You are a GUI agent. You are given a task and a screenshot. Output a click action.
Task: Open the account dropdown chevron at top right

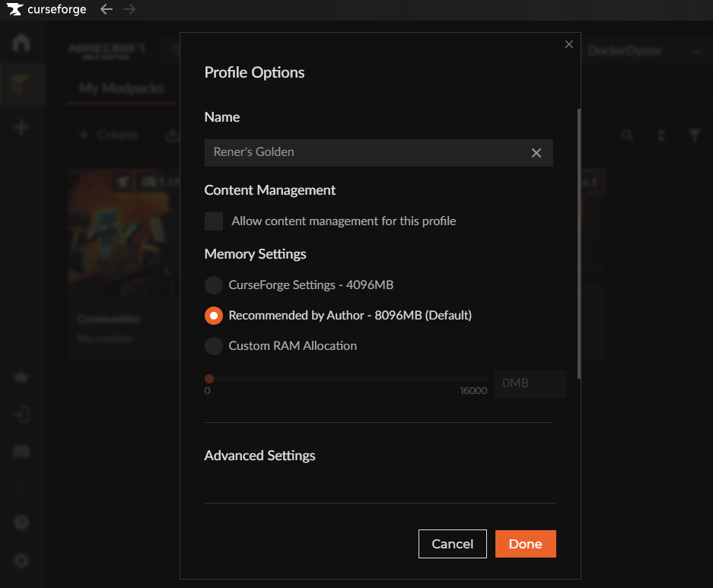coord(696,52)
